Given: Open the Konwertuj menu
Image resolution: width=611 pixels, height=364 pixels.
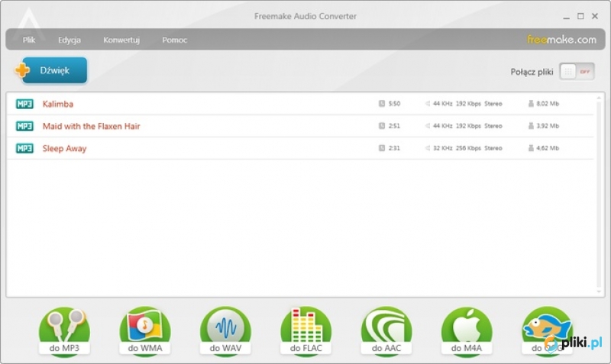Looking at the screenshot, I should tap(121, 40).
